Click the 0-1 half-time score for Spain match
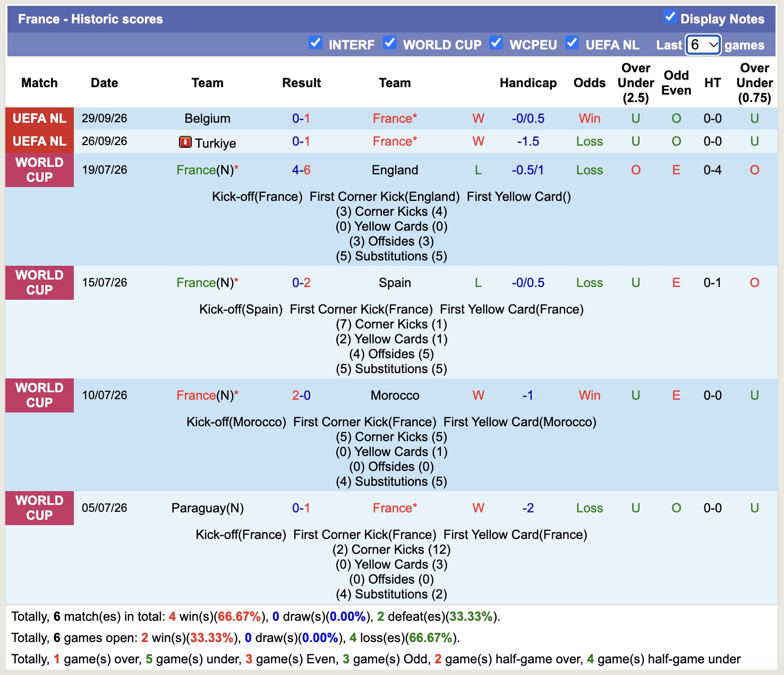 click(x=712, y=283)
